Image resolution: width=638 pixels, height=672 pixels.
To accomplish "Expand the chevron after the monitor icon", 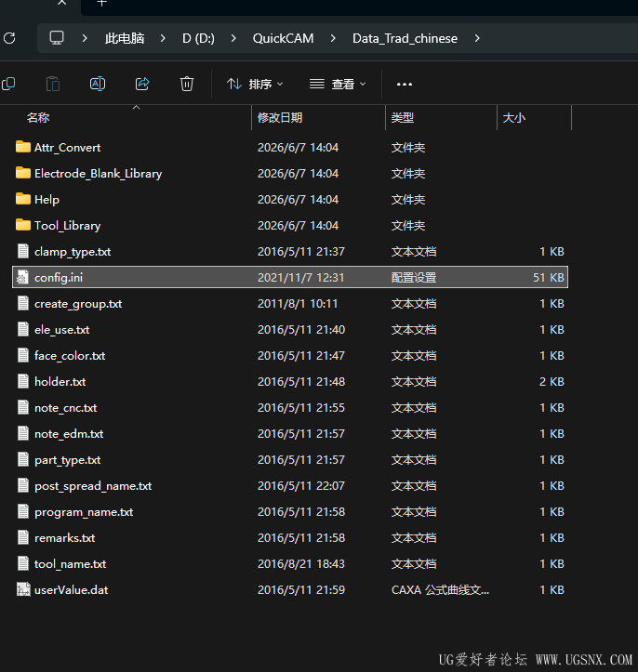I will tap(85, 38).
